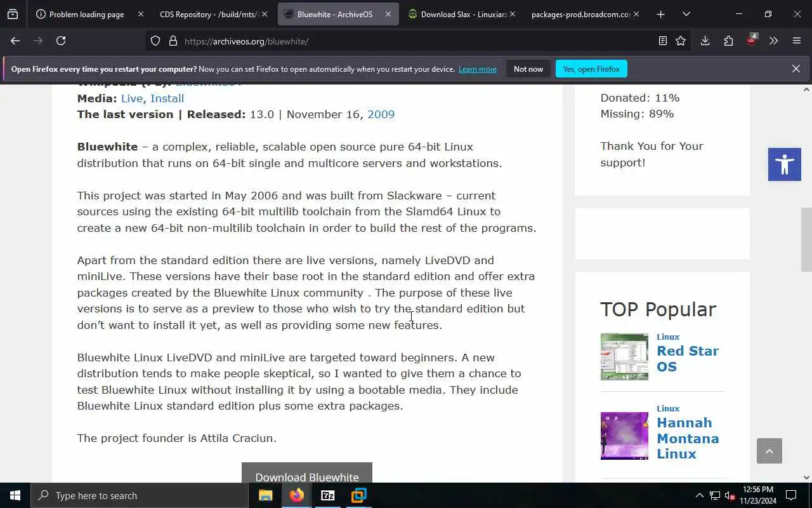This screenshot has height=508, width=812.
Task: Open the Windows notification center
Action: [791, 495]
